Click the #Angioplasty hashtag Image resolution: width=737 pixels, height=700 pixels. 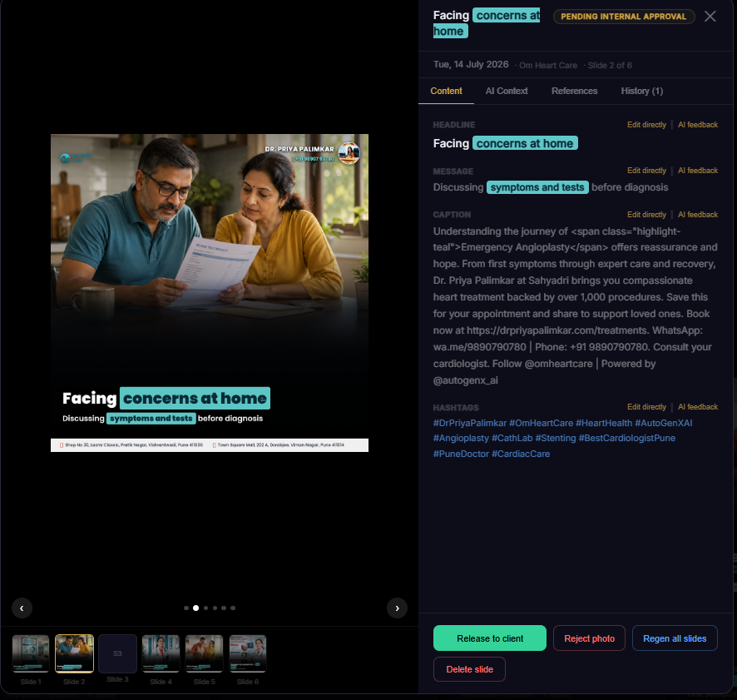point(461,438)
